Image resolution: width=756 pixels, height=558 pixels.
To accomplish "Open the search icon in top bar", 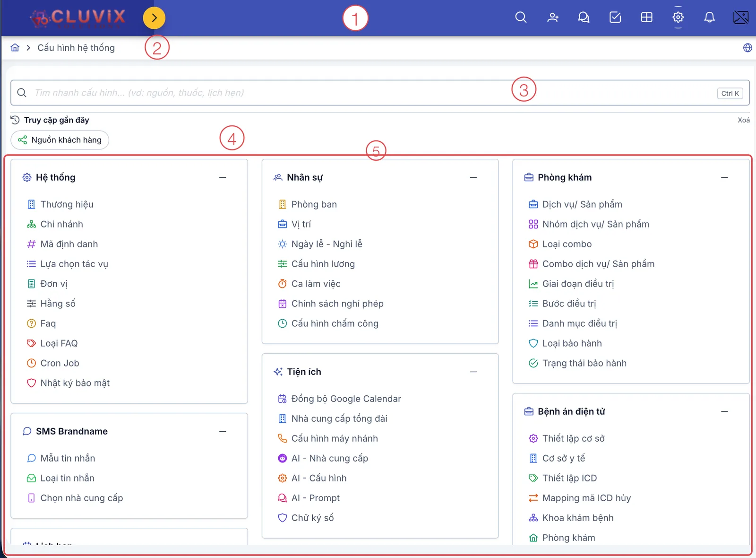I will [521, 17].
